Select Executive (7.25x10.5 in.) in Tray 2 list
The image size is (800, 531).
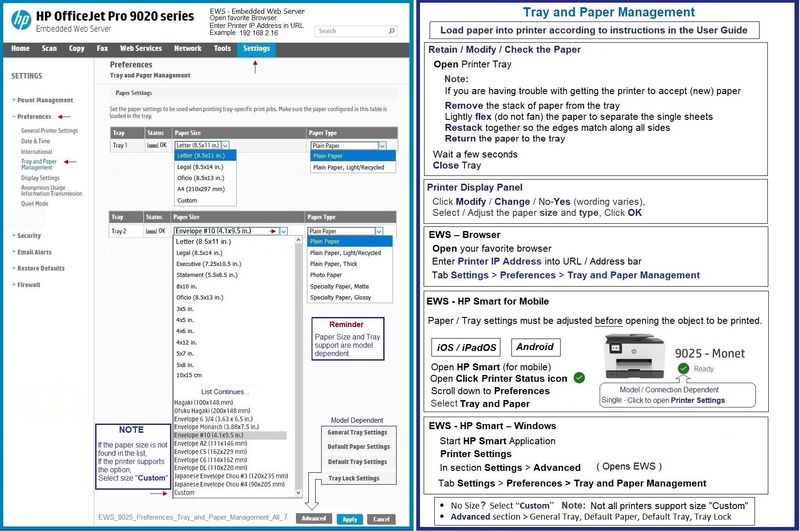point(209,264)
